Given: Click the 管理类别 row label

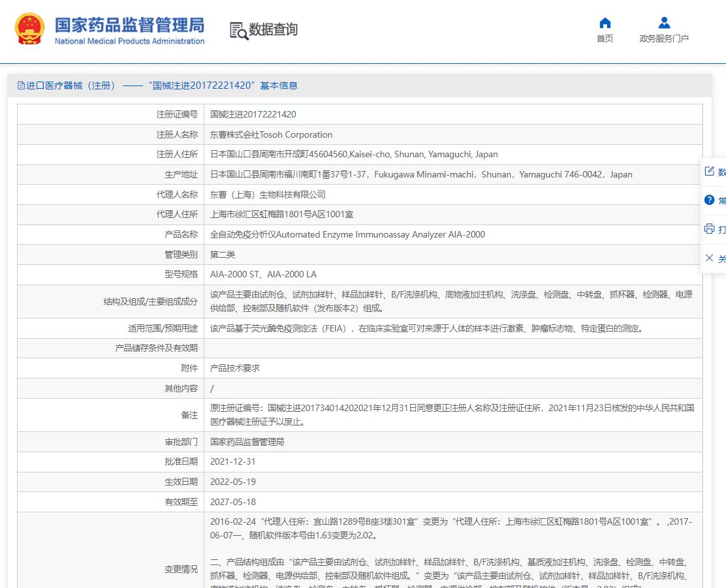Looking at the screenshot, I should (181, 255).
